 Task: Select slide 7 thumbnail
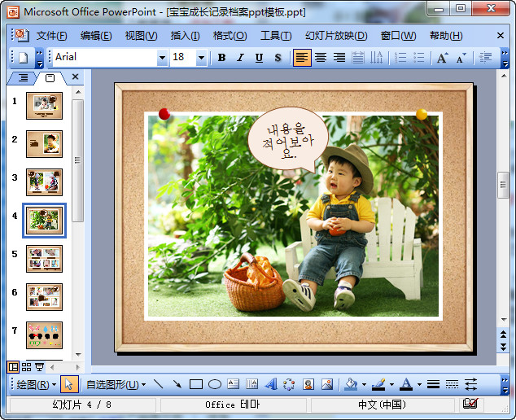44,335
